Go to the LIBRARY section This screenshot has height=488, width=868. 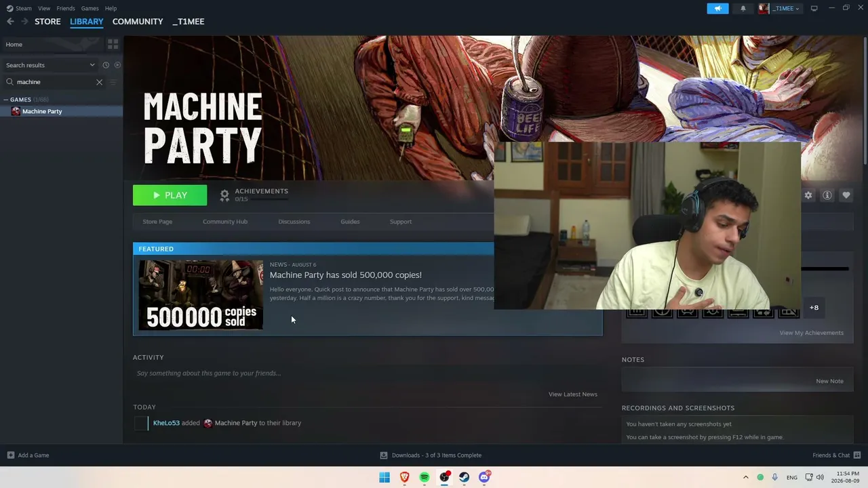(87, 22)
